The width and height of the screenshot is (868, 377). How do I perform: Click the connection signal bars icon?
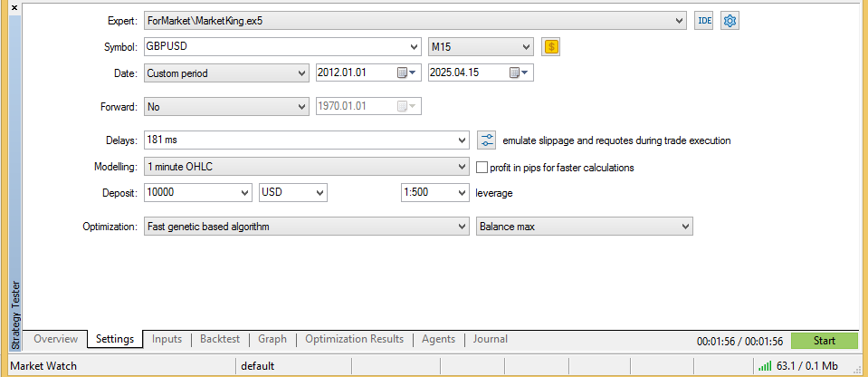[x=765, y=366]
